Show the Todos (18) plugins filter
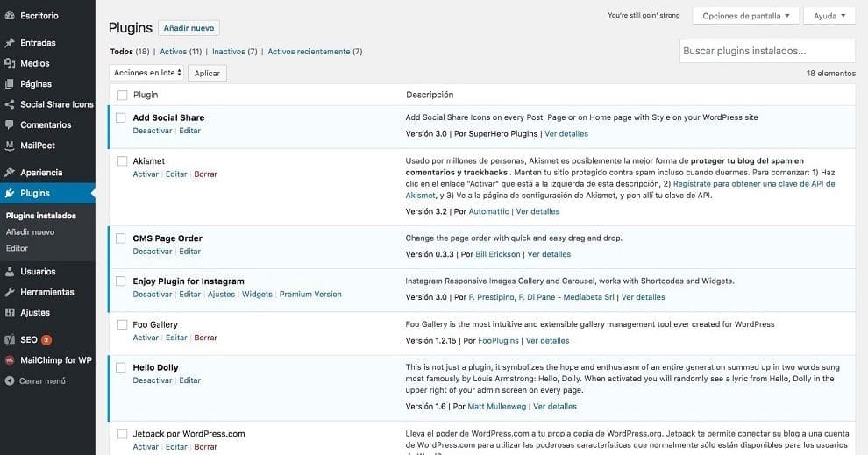 (130, 52)
